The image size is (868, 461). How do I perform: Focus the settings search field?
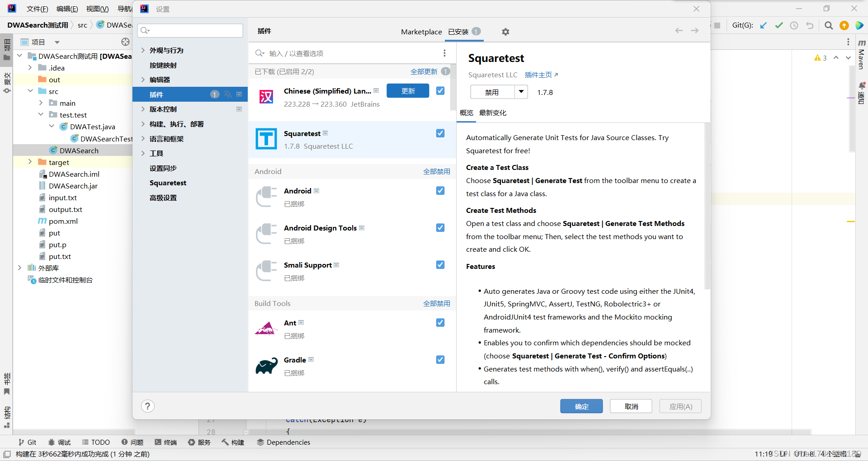coord(190,30)
